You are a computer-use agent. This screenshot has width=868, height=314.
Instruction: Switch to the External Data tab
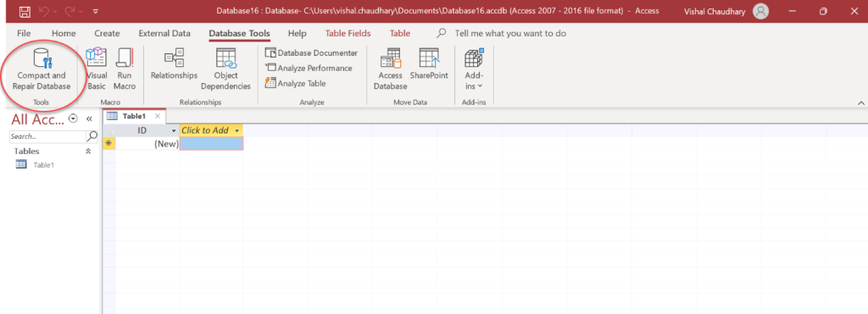(164, 33)
